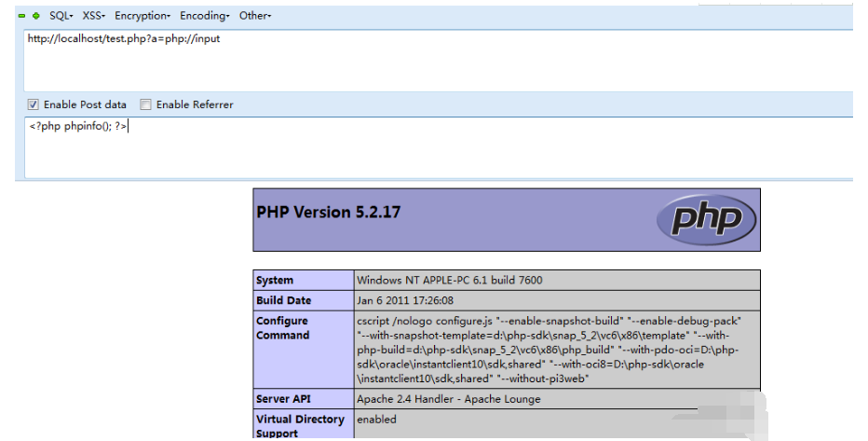Open the Other menu
Image resolution: width=868 pixels, height=441 pixels.
click(254, 16)
